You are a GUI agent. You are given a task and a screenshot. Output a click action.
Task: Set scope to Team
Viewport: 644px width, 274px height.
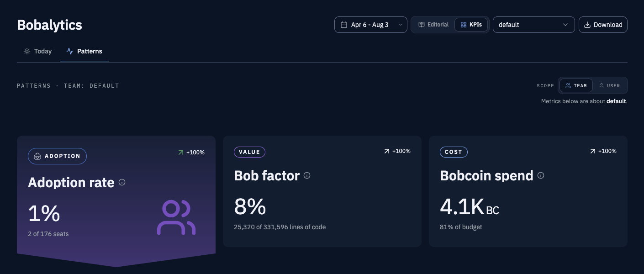pyautogui.click(x=576, y=85)
